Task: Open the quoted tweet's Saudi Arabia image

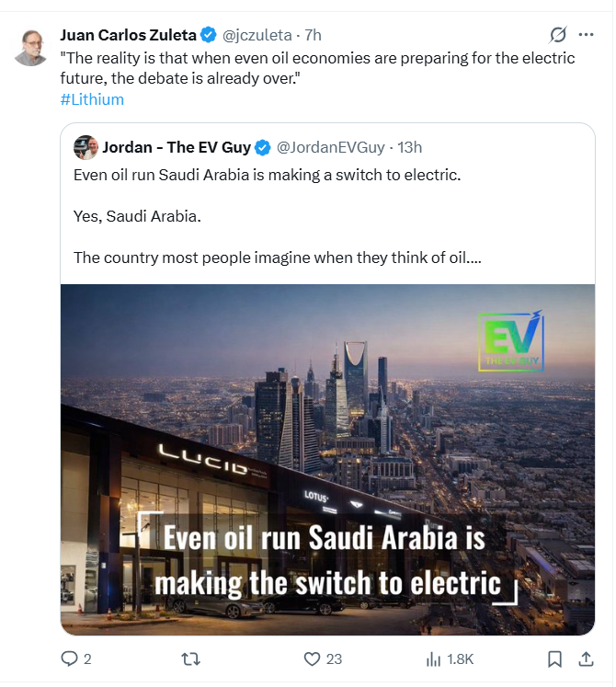Action: tap(327, 459)
